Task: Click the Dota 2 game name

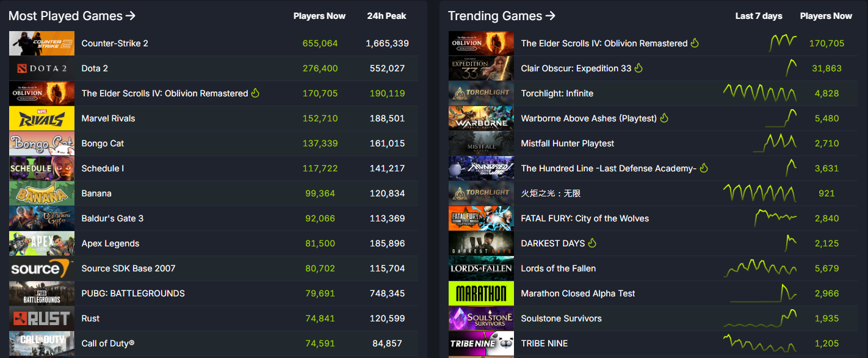Action: [95, 68]
